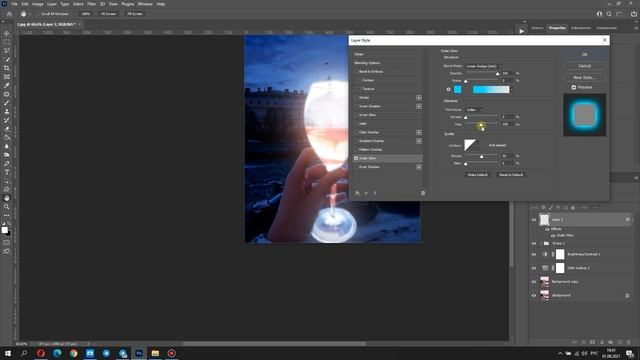Add another Inner Shadow via plus icon
Image resolution: width=640 pixels, height=360 pixels.
(419, 106)
